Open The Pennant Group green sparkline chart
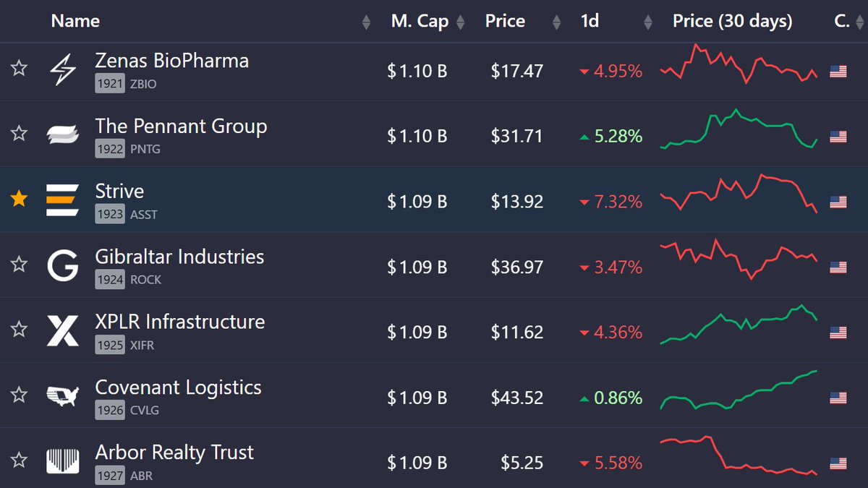868x488 pixels. click(x=739, y=129)
